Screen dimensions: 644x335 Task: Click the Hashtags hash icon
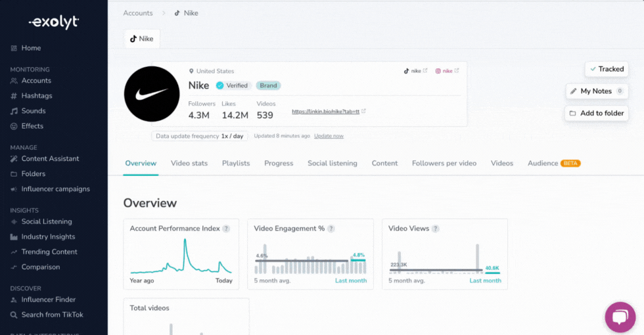(x=14, y=96)
